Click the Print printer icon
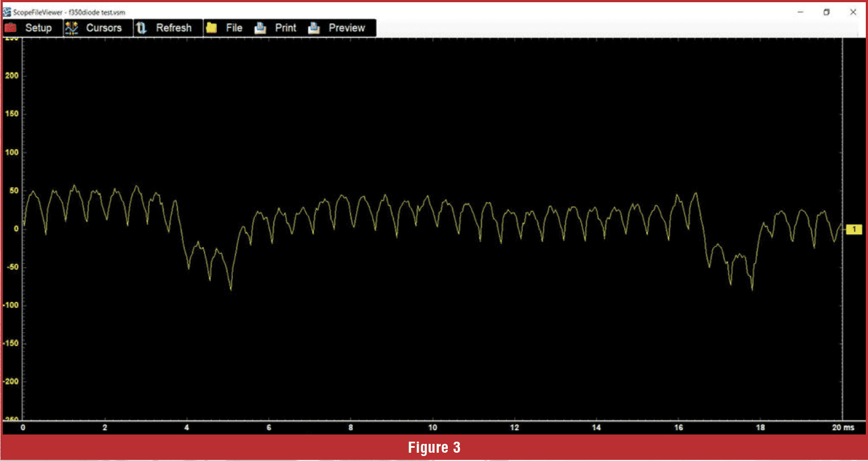 click(x=260, y=28)
